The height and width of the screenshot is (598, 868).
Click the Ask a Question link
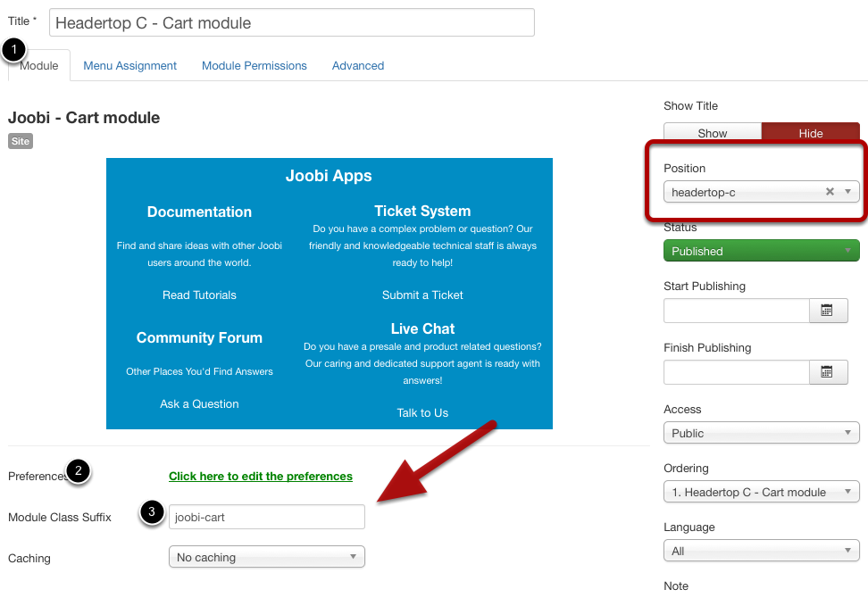(199, 403)
